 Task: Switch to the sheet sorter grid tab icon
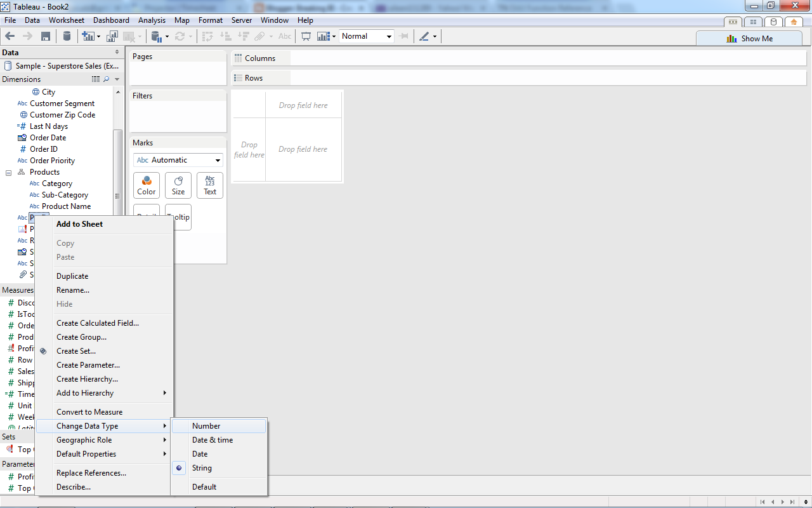(753, 22)
